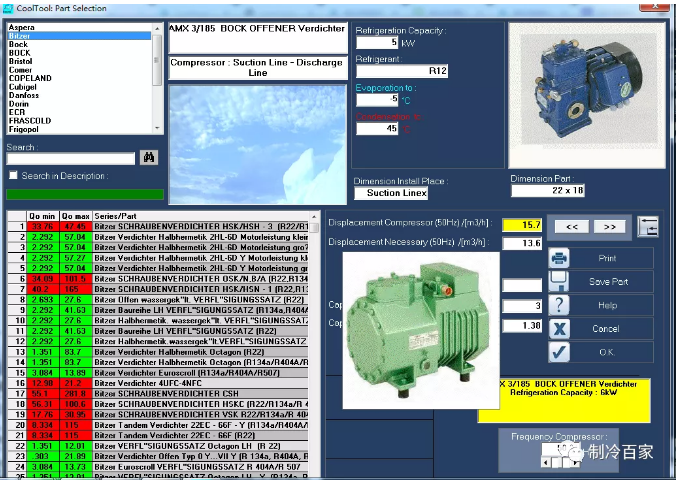Select row 24 Bitzer Euroscroll VERFL"SIGUNGSSATZ

click(x=158, y=467)
